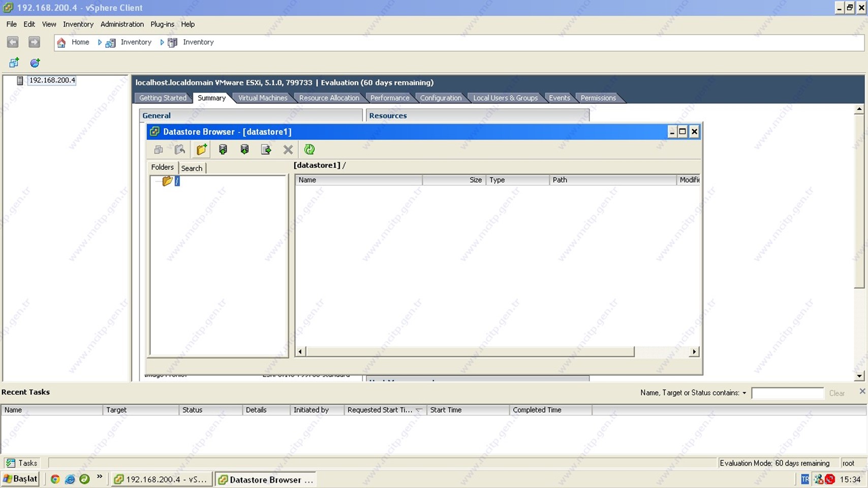Sort file list by Size column header
The image size is (868, 488).
pyautogui.click(x=454, y=180)
